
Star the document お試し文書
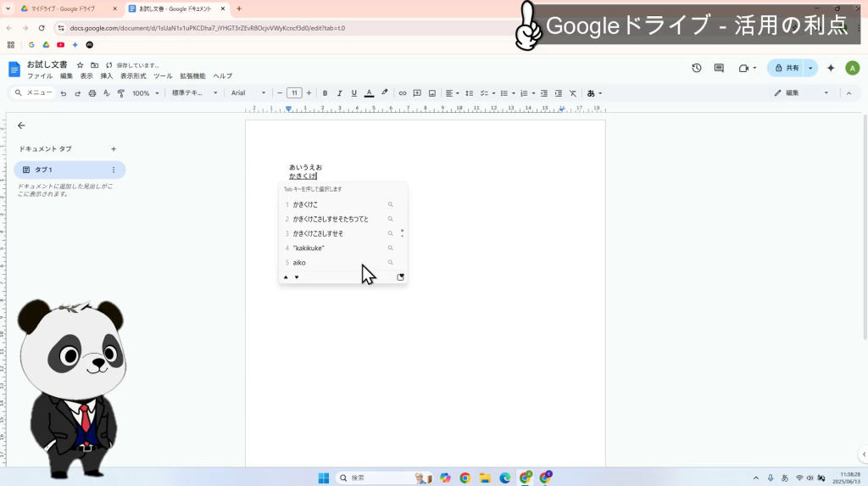(x=80, y=64)
